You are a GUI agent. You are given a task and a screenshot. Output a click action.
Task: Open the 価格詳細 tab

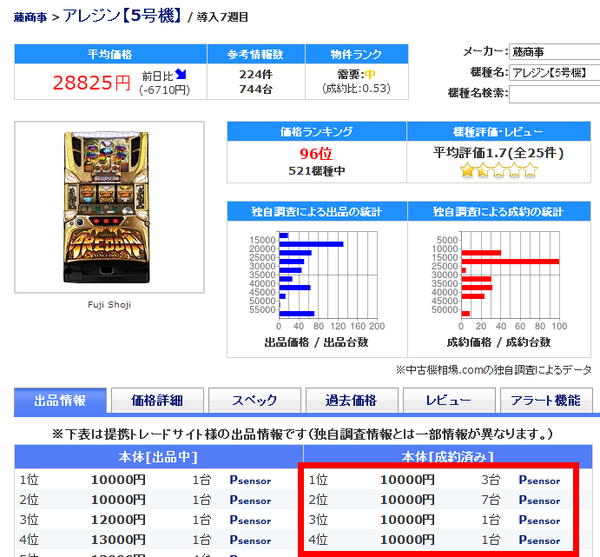tap(157, 401)
